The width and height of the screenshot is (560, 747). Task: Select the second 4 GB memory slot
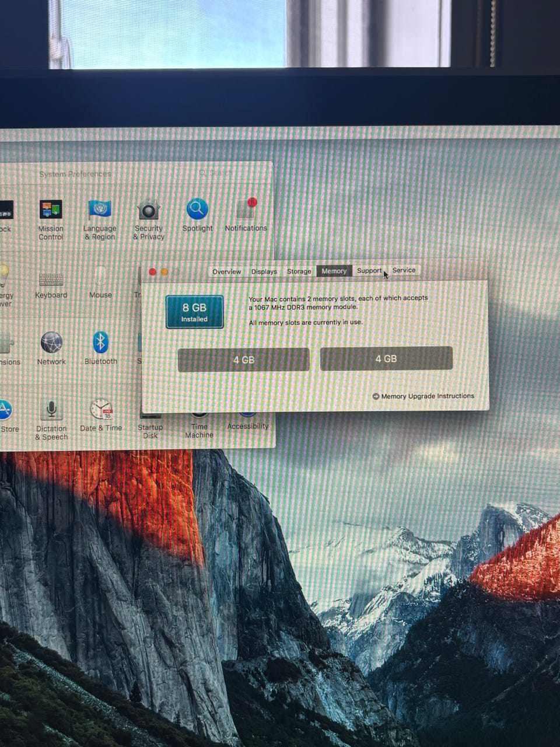[386, 359]
